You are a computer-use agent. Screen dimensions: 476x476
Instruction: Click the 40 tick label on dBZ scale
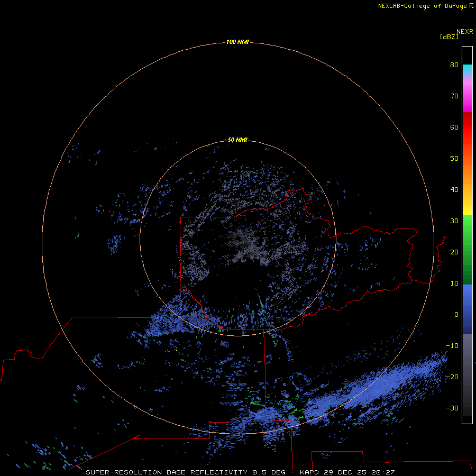click(x=454, y=190)
